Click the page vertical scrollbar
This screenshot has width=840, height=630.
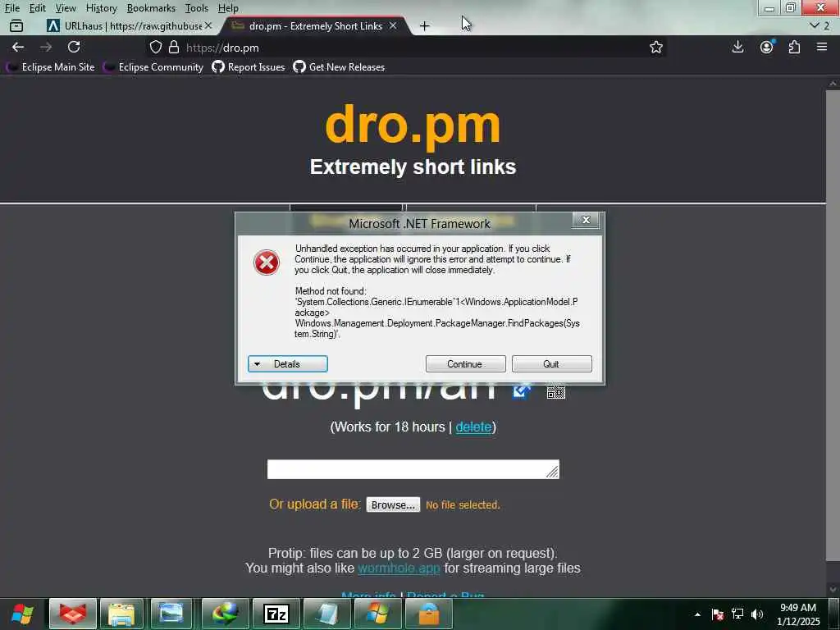pos(833,337)
